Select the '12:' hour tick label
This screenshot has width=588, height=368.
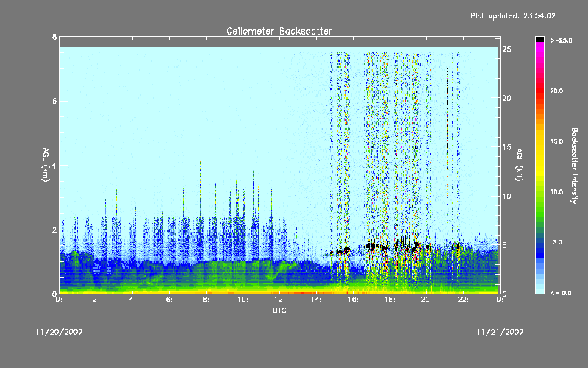[x=279, y=300]
